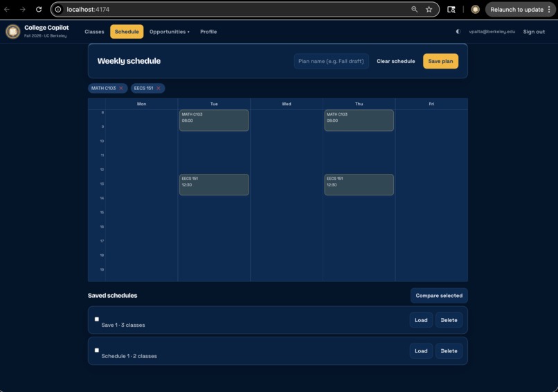Open the browser profile avatar
558x392 pixels.
pyautogui.click(x=475, y=10)
